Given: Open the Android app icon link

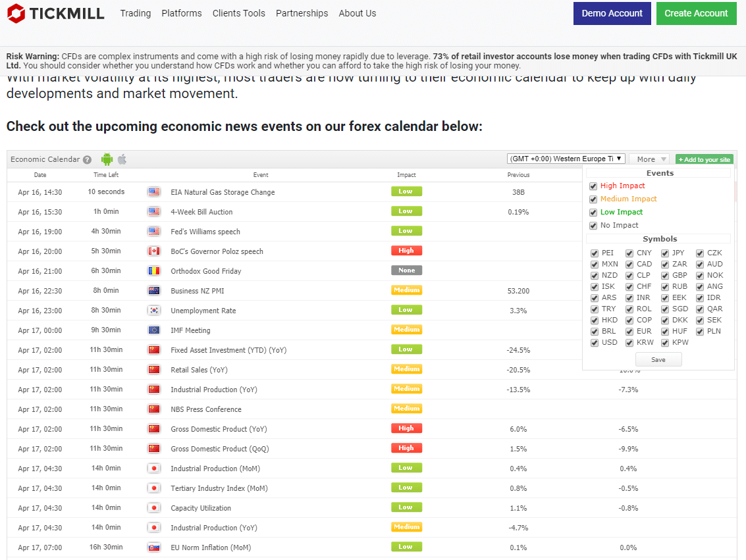Looking at the screenshot, I should pyautogui.click(x=107, y=159).
